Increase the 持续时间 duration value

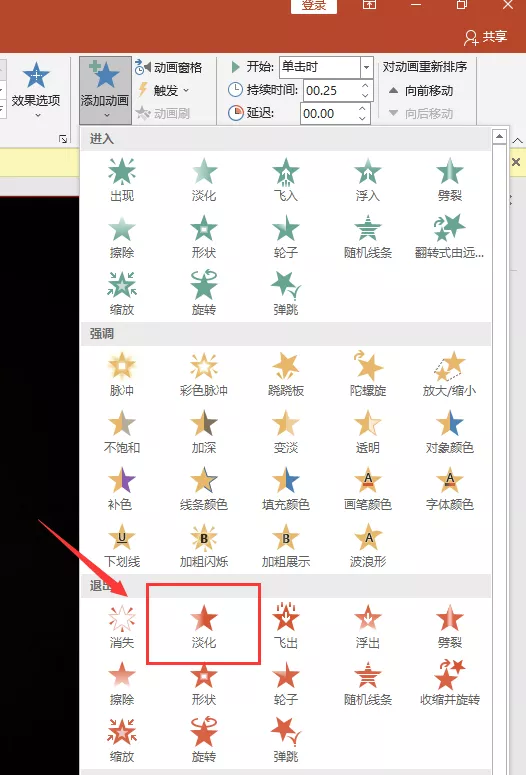coord(365,86)
